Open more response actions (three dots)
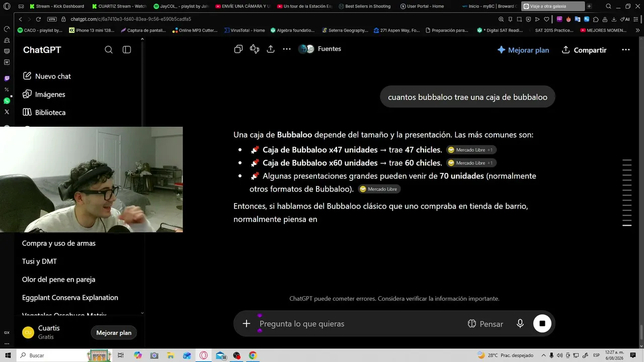The height and width of the screenshot is (362, 644). [287, 49]
